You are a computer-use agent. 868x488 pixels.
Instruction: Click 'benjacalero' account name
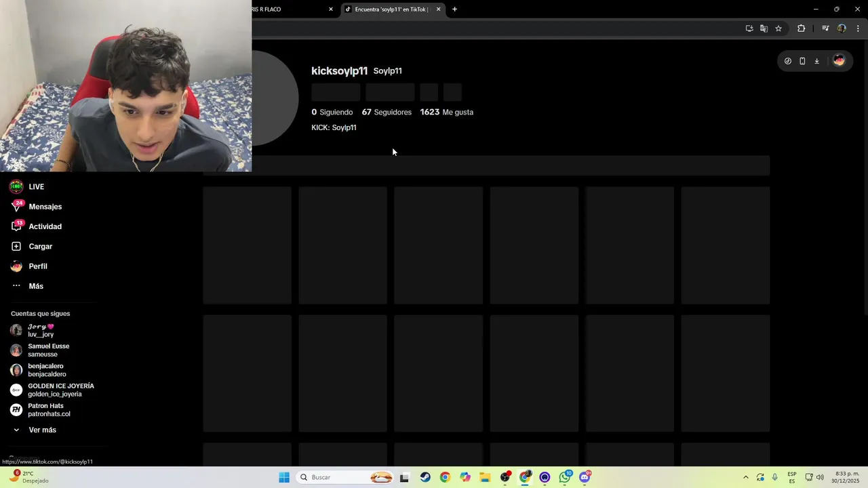(45, 366)
